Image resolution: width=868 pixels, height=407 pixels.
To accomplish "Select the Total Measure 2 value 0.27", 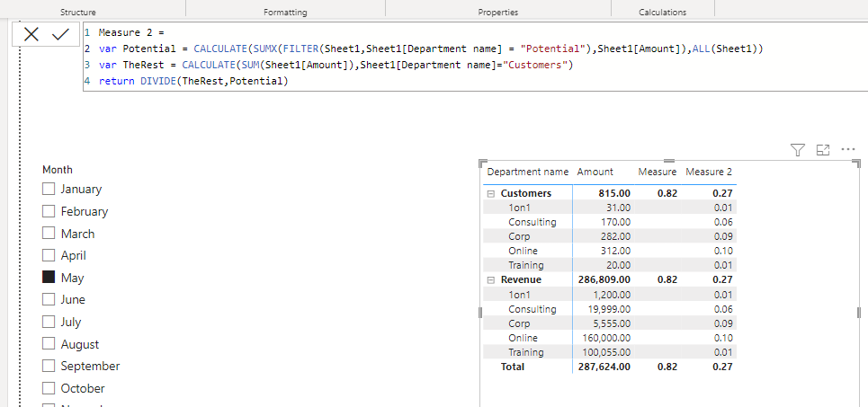I will [723, 367].
